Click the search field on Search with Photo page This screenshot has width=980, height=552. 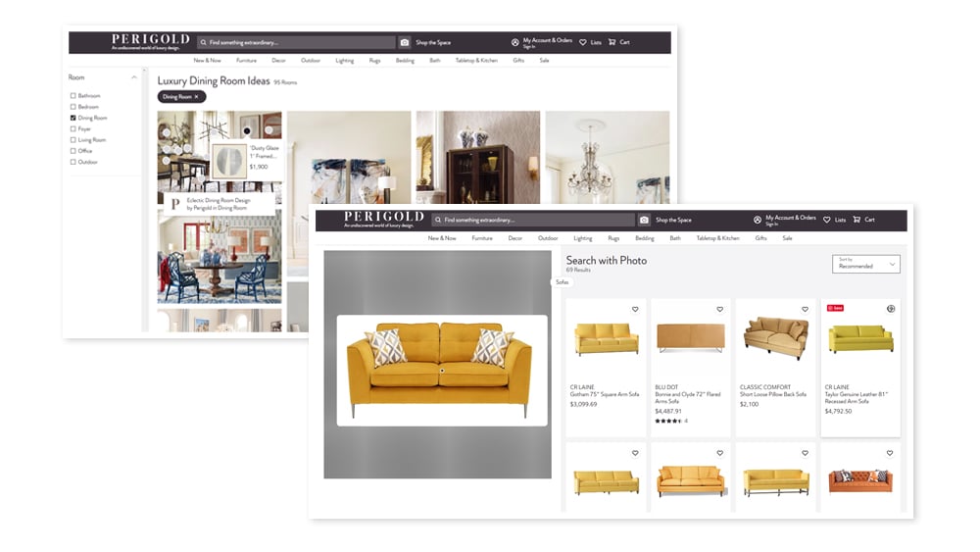(x=532, y=221)
